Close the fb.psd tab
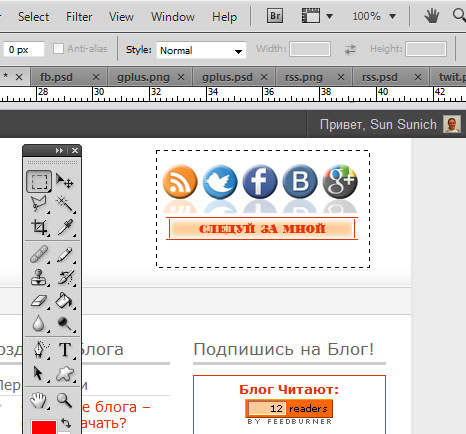 (x=96, y=77)
